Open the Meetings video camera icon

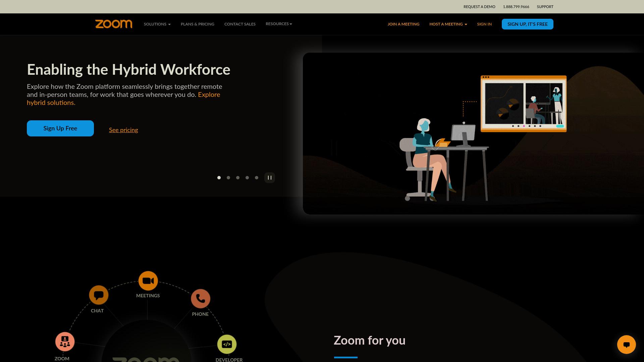pyautogui.click(x=148, y=281)
